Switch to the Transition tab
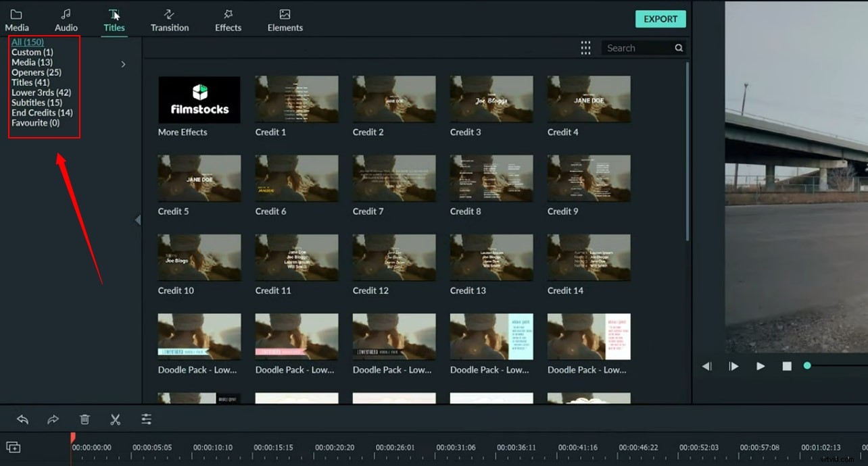This screenshot has height=466, width=868. 170,20
